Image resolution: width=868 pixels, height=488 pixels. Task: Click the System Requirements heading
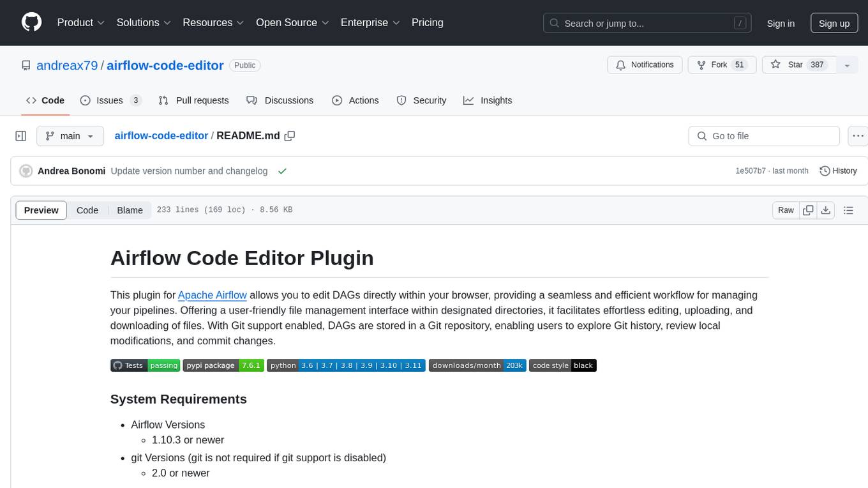179,399
